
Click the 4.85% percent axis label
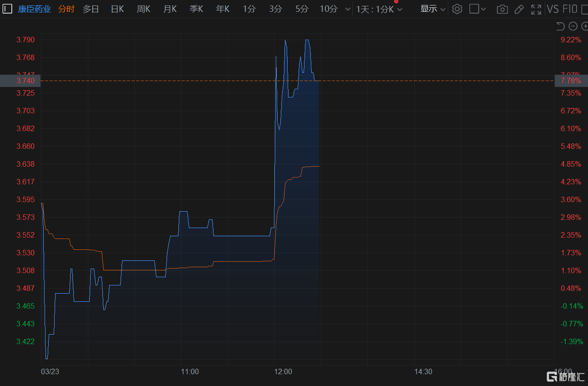coord(571,164)
